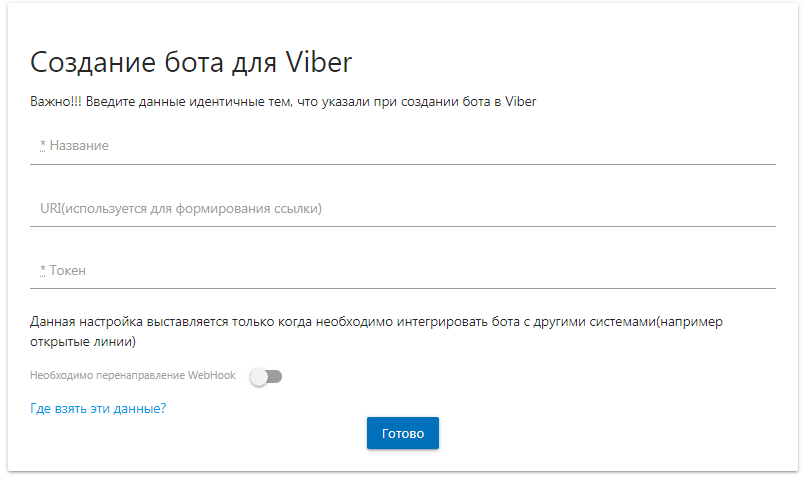
Task: Click the required asterisk before Токен
Action: coord(43,269)
